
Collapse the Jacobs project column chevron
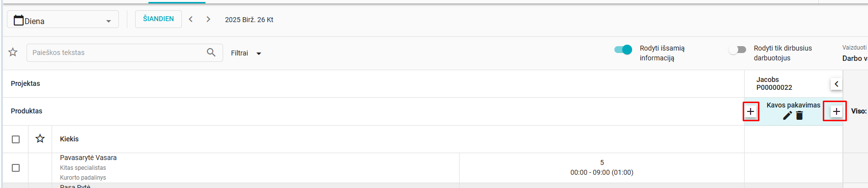(x=837, y=84)
